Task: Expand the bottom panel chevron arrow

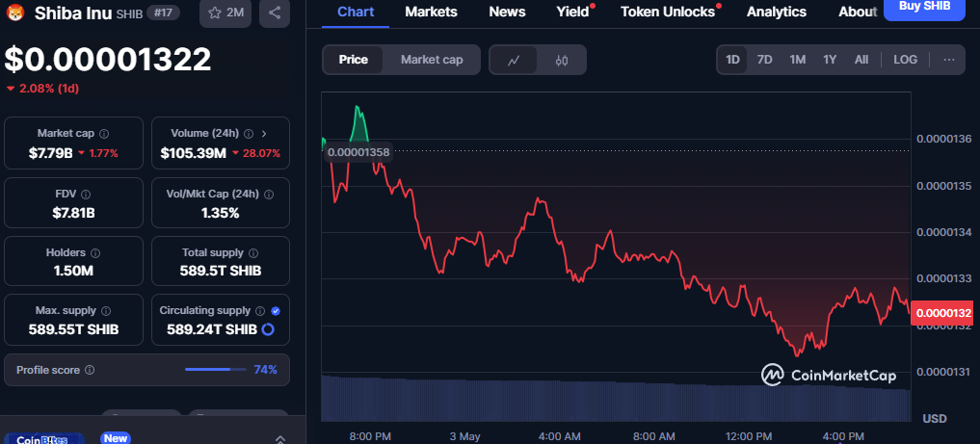Action: 280,439
